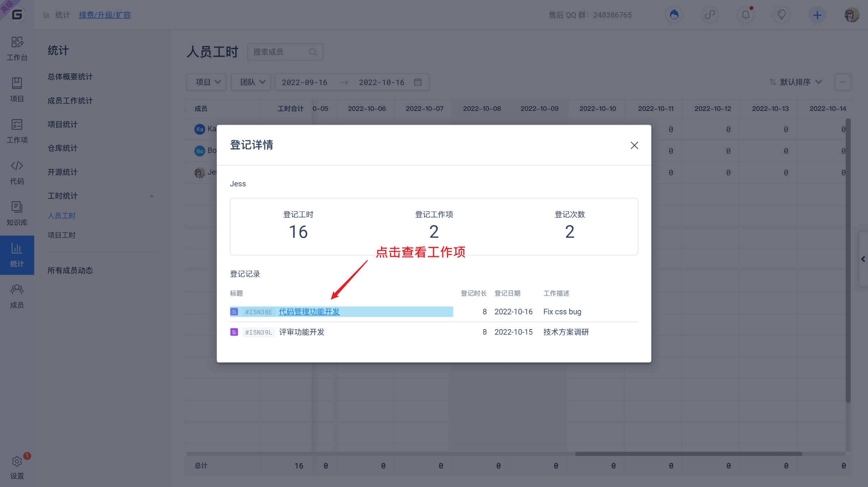Click the 搜索成员 search field
The image size is (868, 487).
pyautogui.click(x=280, y=52)
